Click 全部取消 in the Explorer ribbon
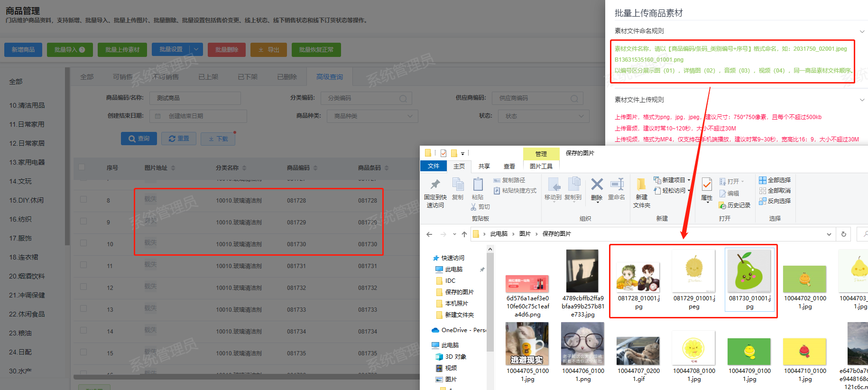The width and height of the screenshot is (868, 390). 775,191
